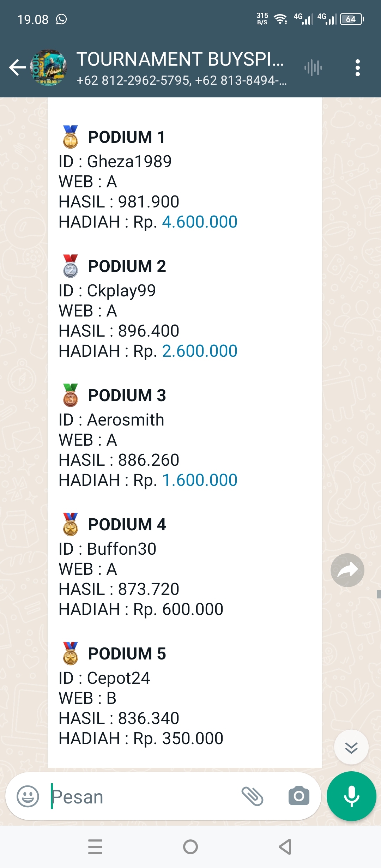Forward the podium results message
The image size is (381, 868).
[x=347, y=570]
